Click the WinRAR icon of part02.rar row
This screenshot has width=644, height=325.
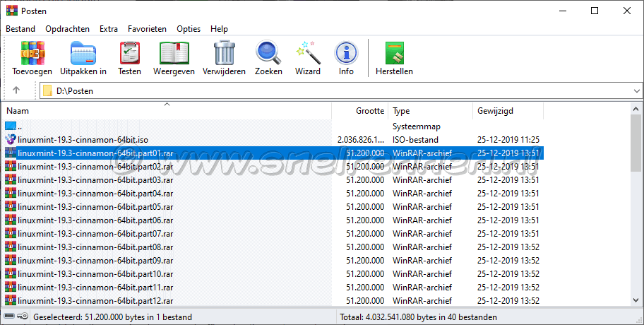[x=11, y=167]
